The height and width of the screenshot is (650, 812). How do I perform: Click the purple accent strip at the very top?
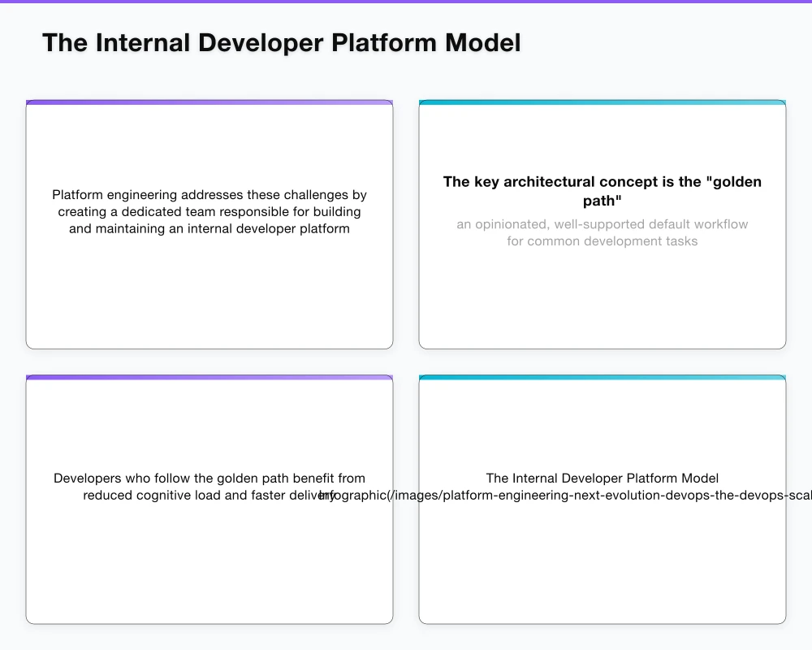point(406,2)
